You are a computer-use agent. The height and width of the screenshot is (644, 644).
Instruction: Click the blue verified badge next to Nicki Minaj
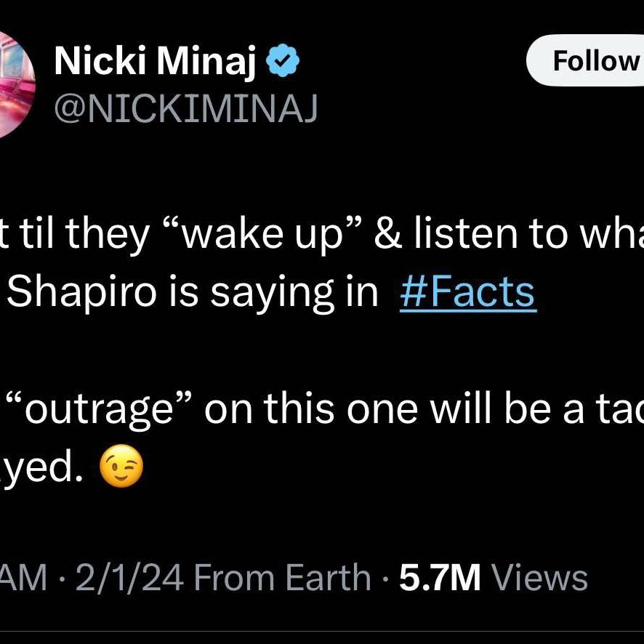tap(283, 60)
